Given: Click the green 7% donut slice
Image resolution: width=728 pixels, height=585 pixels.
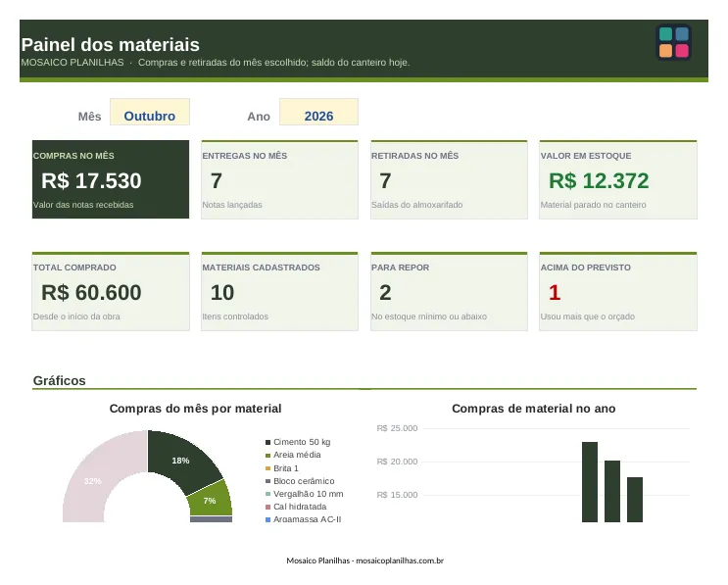Looking at the screenshot, I should click(212, 500).
